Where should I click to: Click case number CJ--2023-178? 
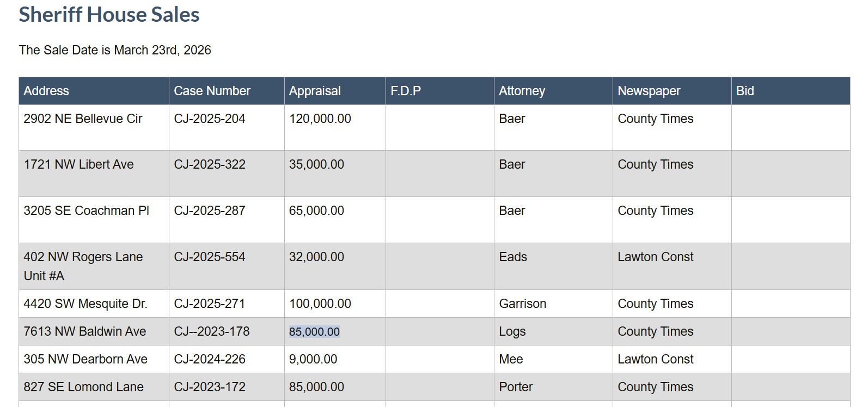tap(211, 331)
